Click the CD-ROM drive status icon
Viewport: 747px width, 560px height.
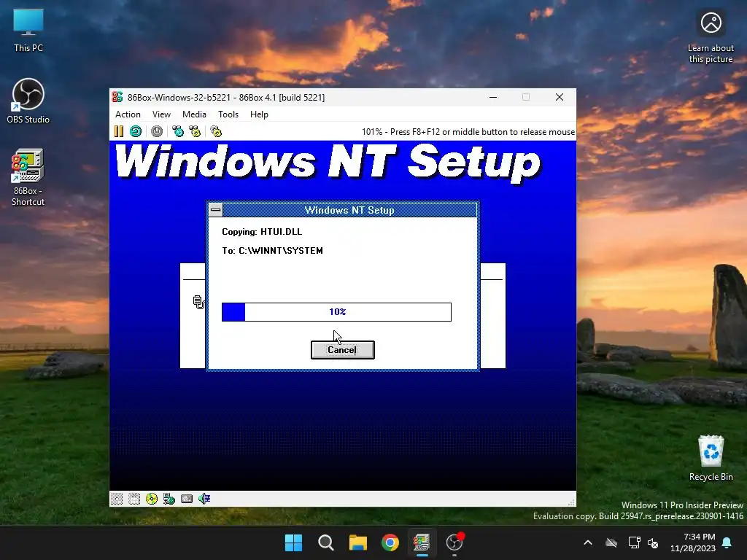pyautogui.click(x=152, y=499)
